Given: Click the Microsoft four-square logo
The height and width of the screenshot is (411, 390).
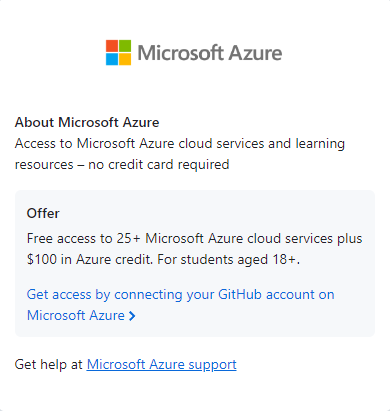Looking at the screenshot, I should pos(118,53).
